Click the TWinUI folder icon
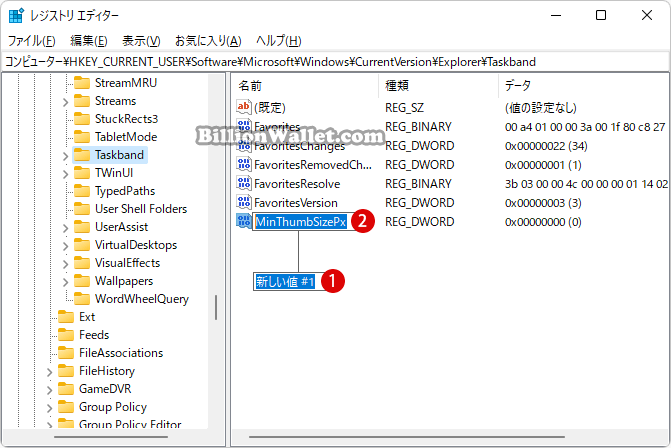 click(82, 172)
